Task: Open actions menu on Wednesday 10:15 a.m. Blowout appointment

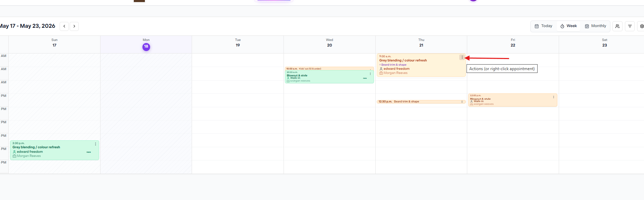Action: point(370,74)
